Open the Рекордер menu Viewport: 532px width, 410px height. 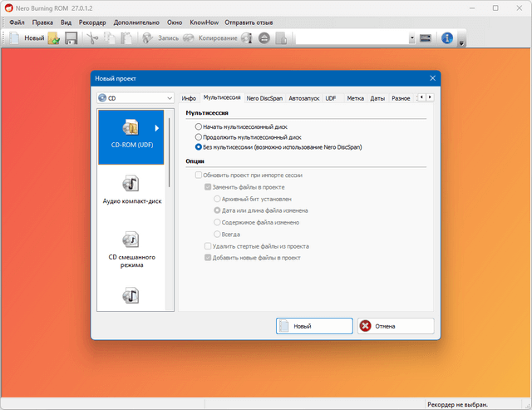click(92, 22)
